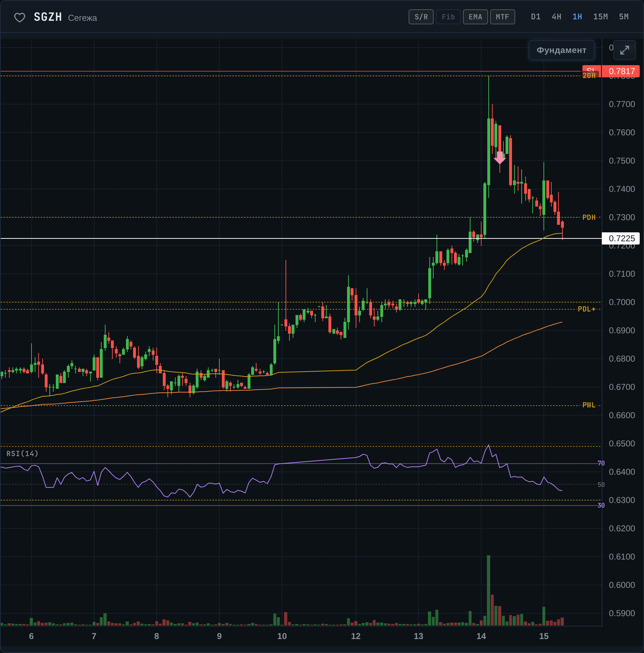Click the PDL+ level label
This screenshot has width=644, height=653.
(587, 309)
